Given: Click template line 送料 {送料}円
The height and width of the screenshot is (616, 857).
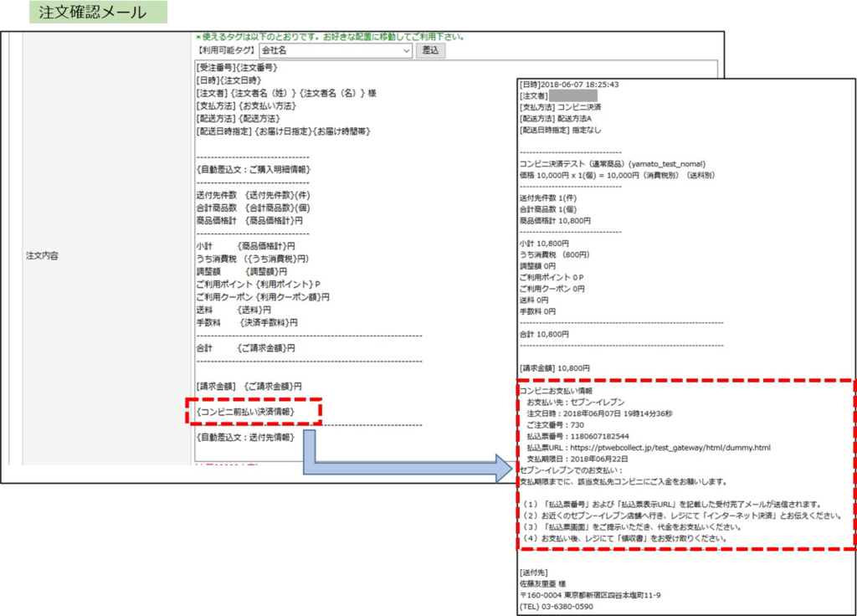Looking at the screenshot, I should [x=233, y=310].
